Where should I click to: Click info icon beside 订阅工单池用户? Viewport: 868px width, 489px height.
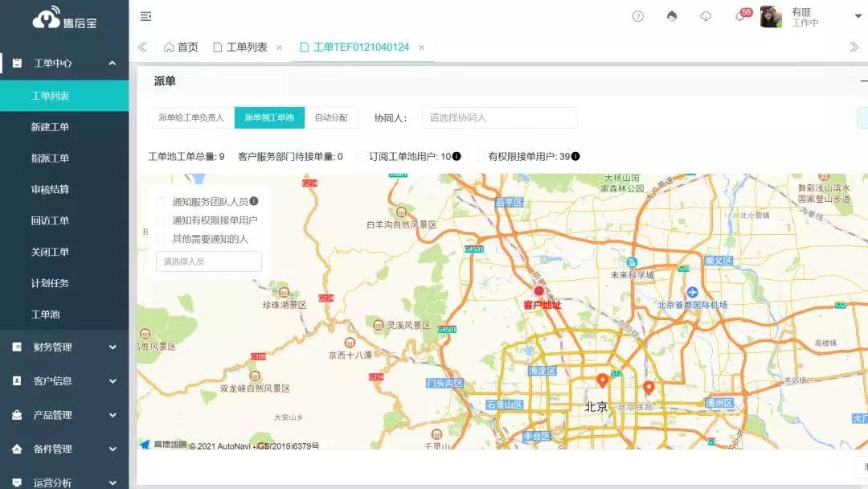457,156
